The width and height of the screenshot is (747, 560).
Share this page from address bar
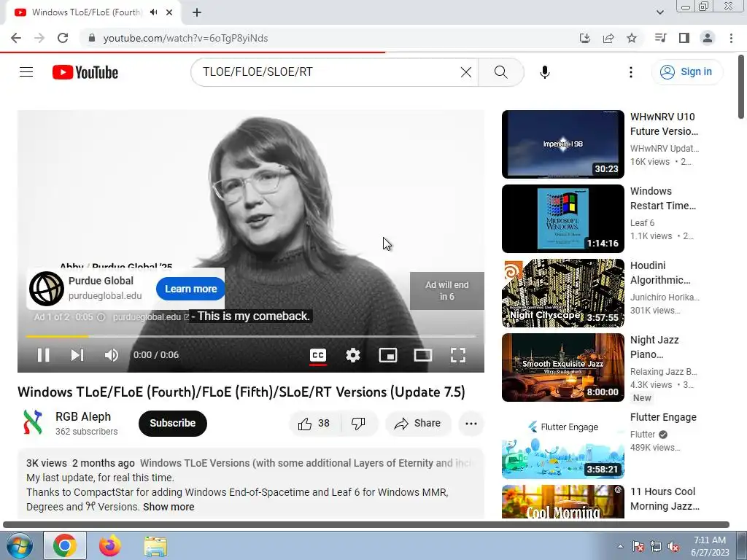click(608, 38)
